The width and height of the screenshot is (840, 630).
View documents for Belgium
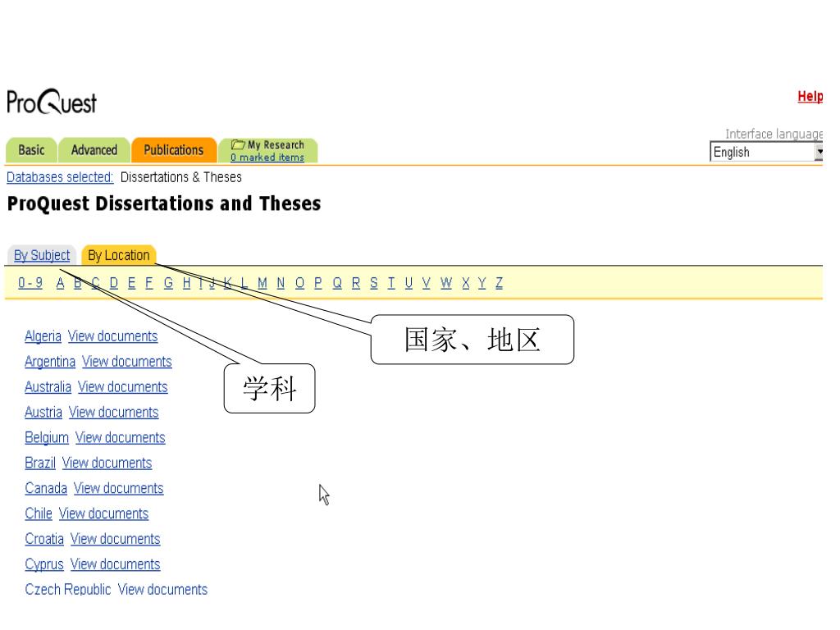[x=120, y=438]
